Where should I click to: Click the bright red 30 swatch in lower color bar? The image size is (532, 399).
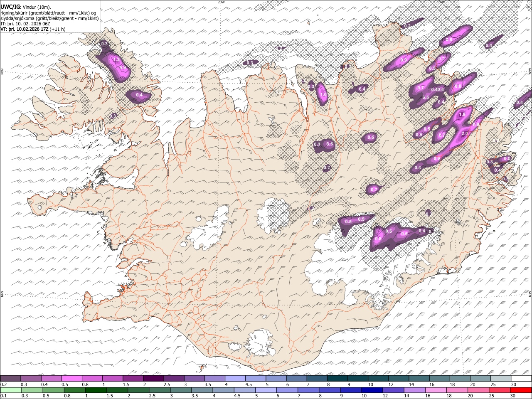click(x=521, y=390)
